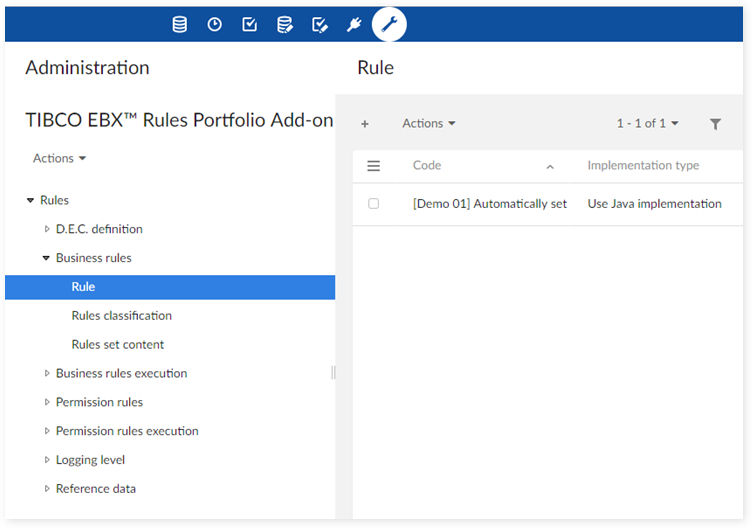Open the [Demo 01] Automatically set record

click(490, 204)
